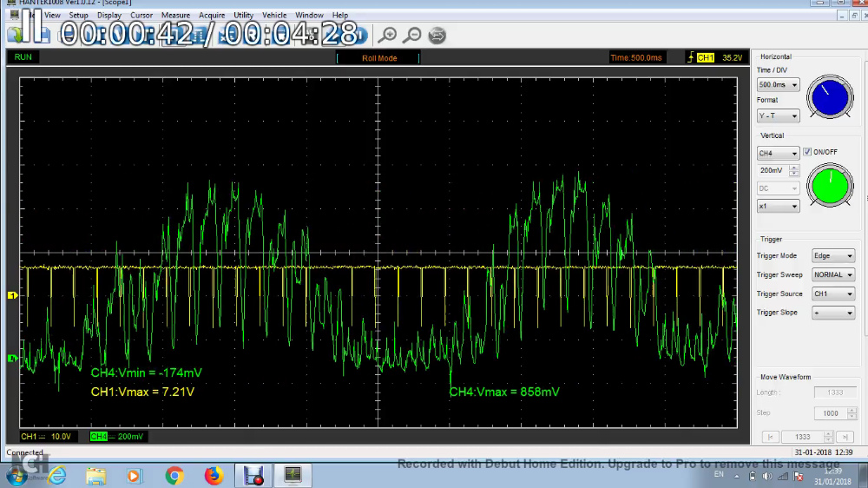Open the file explorer folder icon
The height and width of the screenshot is (488, 868).
[95, 476]
